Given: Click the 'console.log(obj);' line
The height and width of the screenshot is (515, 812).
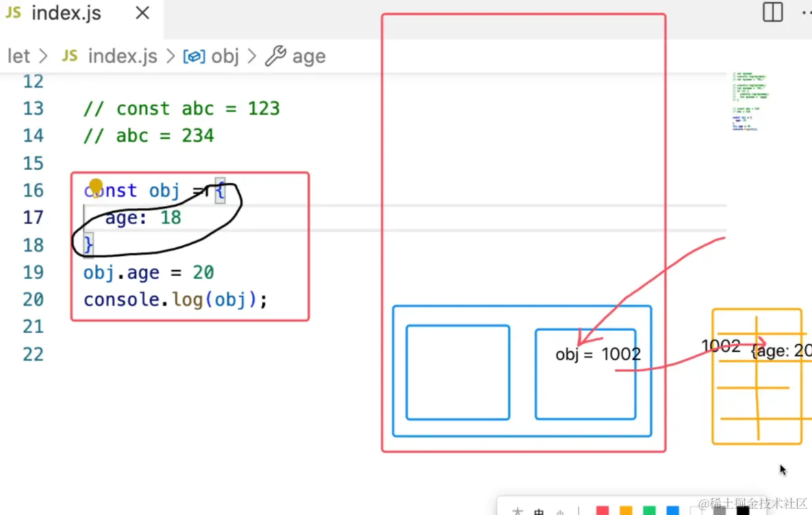Looking at the screenshot, I should [175, 299].
